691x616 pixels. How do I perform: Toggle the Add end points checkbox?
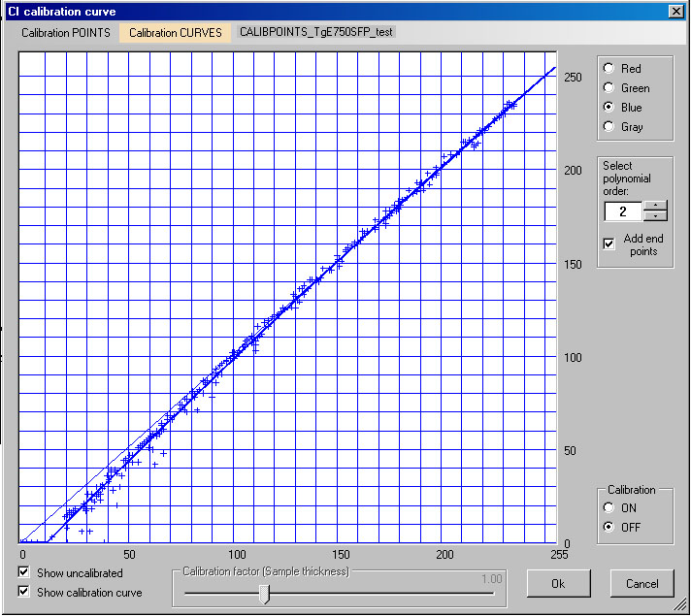609,243
